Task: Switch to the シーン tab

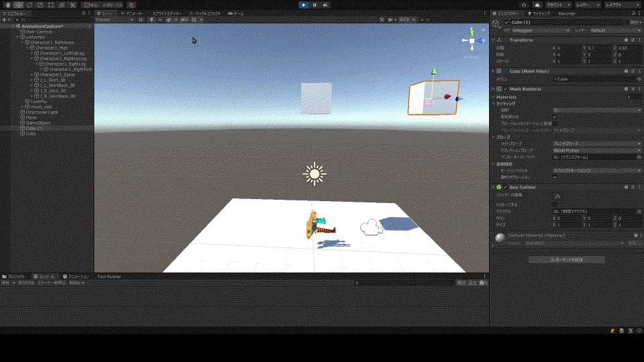Action: click(105, 13)
